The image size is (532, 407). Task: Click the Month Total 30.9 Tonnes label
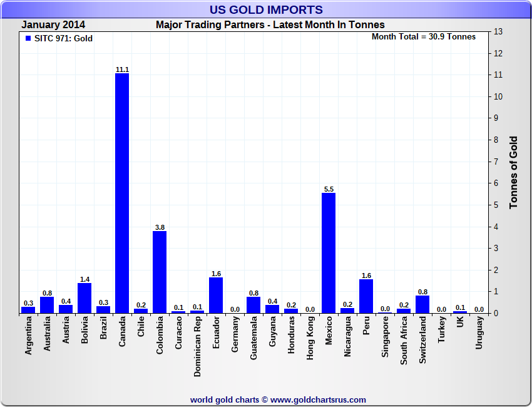(424, 37)
